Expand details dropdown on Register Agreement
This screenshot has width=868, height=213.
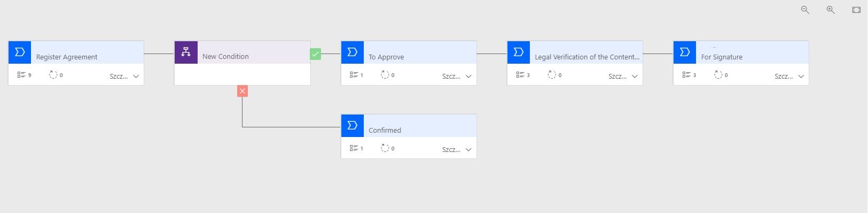136,77
